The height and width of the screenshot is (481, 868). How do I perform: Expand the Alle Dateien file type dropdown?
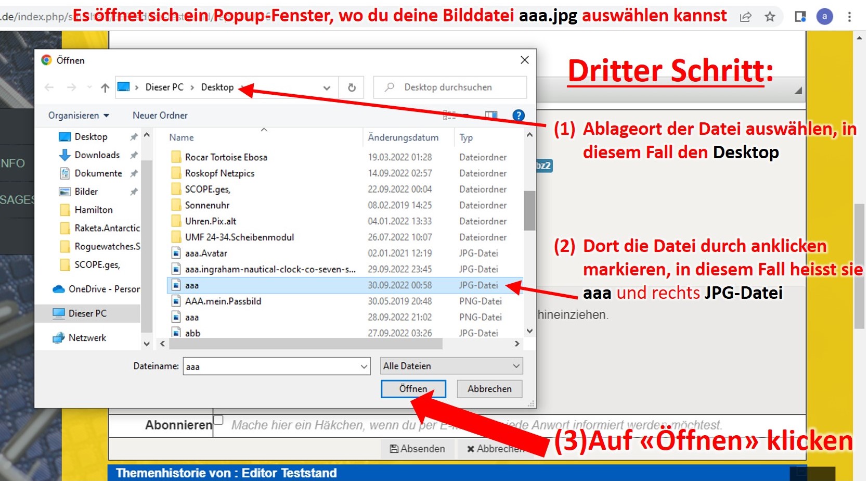click(x=451, y=366)
